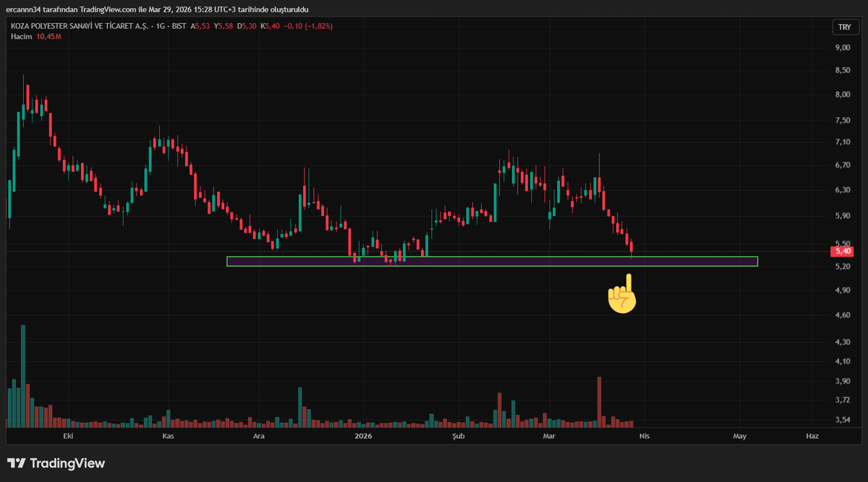Click the 4,30 price axis label

click(843, 342)
